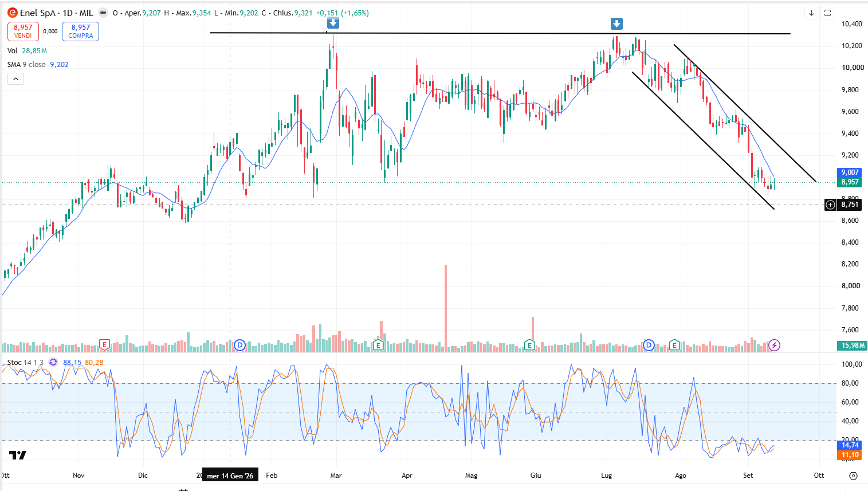Click the Lug label on the time axis
Viewport: 868px width, 491px height.
[x=606, y=476]
